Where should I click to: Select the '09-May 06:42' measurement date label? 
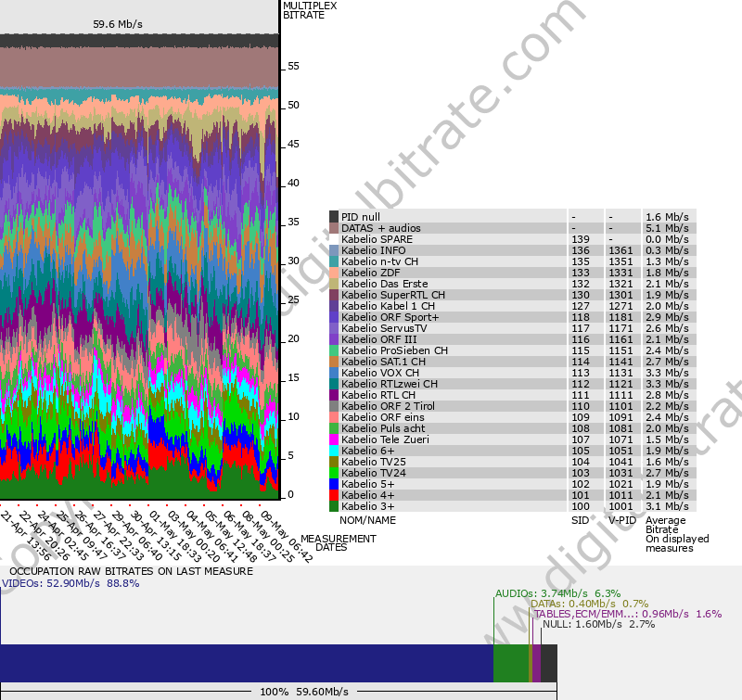coord(287,536)
